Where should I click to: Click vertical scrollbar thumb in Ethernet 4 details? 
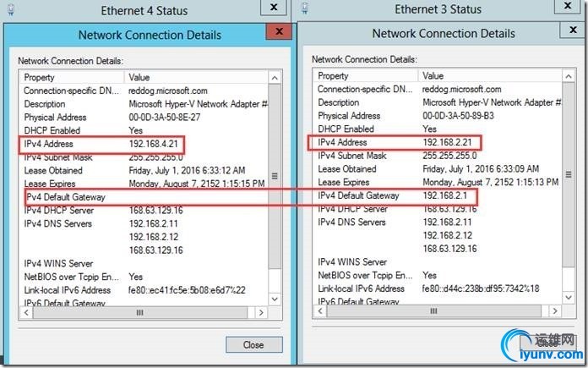(273, 176)
